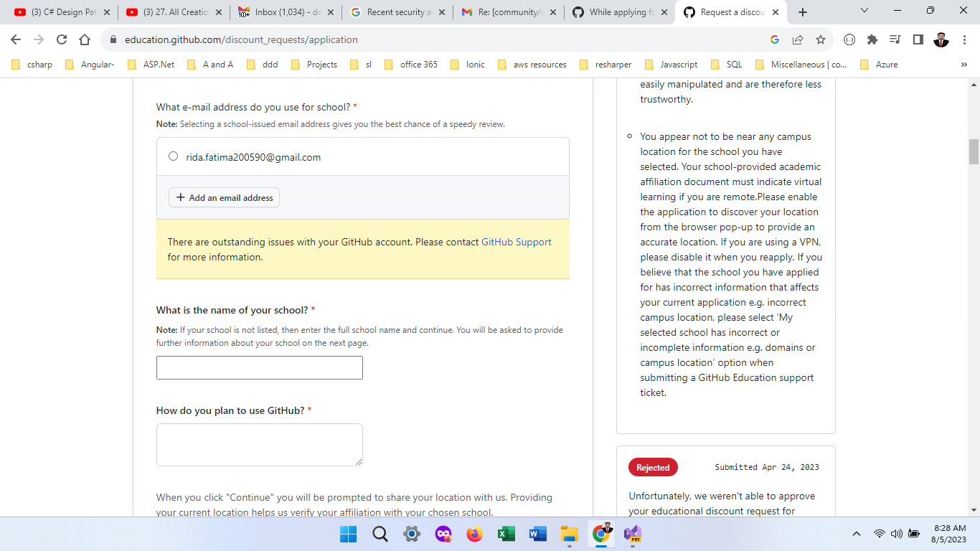
Task: Open the side panel icon
Action: 918,41
